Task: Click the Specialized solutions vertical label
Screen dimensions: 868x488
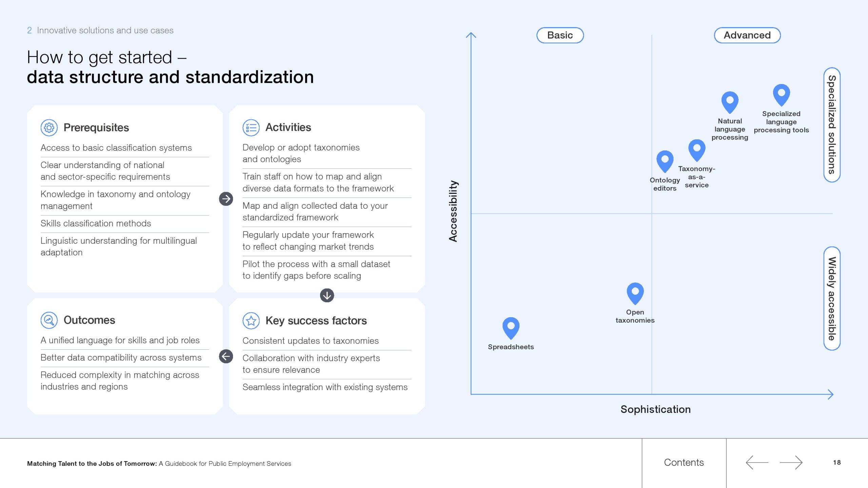Action: tap(832, 125)
